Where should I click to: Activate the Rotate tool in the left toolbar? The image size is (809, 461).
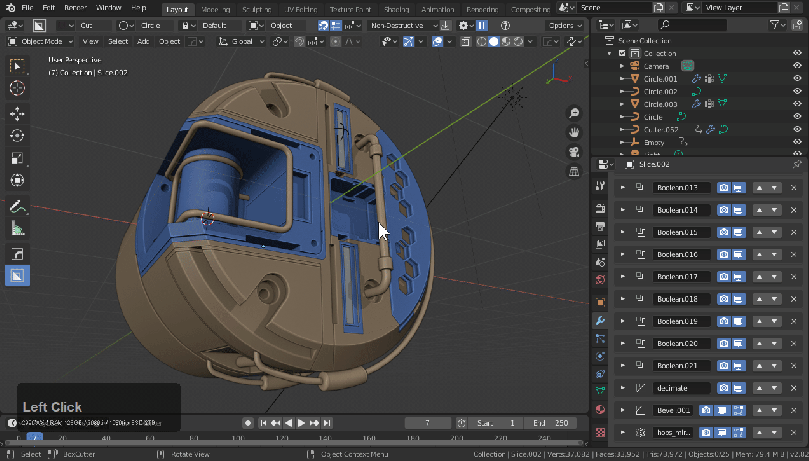tap(17, 135)
